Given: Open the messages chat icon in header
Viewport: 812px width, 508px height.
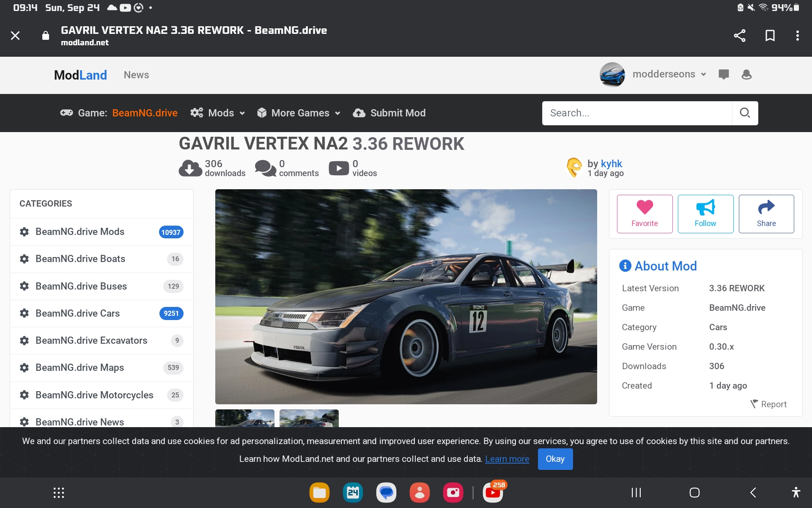Looking at the screenshot, I should 724,75.
